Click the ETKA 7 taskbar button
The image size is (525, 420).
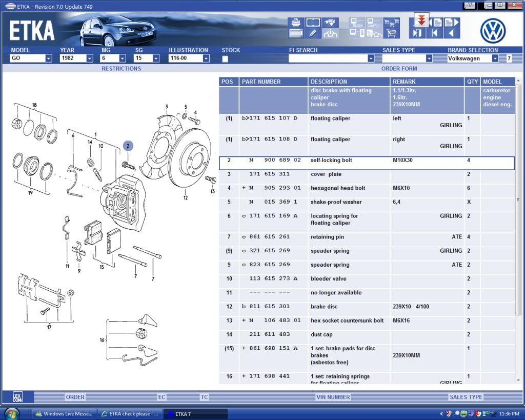coord(195,414)
